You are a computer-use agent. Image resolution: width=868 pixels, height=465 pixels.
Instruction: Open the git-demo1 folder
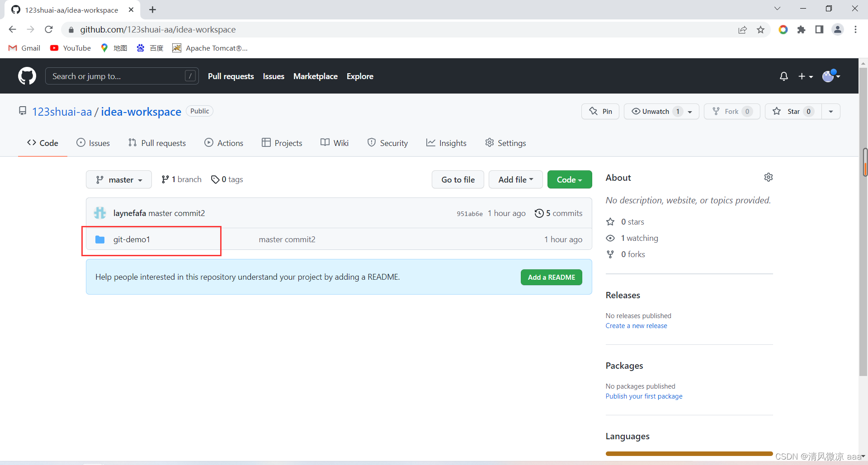pos(132,240)
